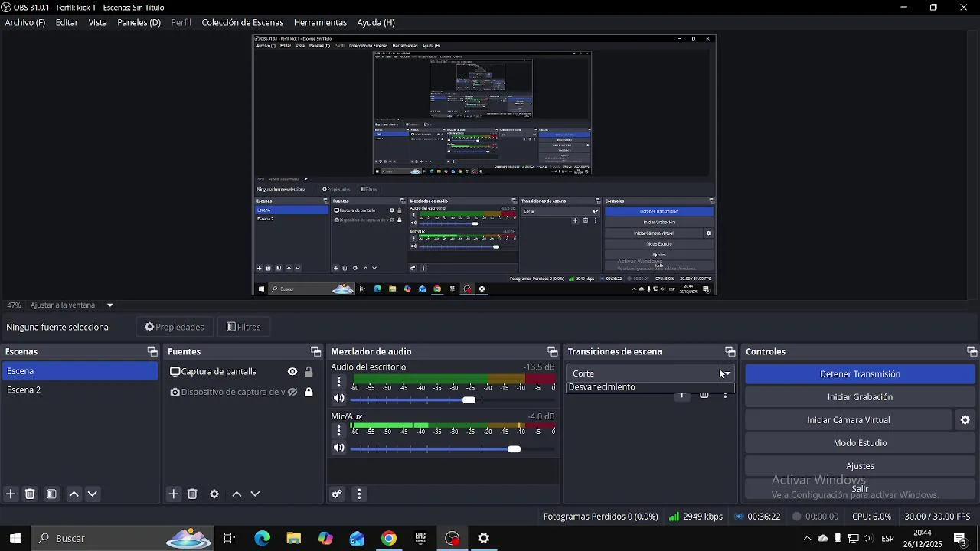Open Google Chrome from the taskbar

click(x=389, y=539)
